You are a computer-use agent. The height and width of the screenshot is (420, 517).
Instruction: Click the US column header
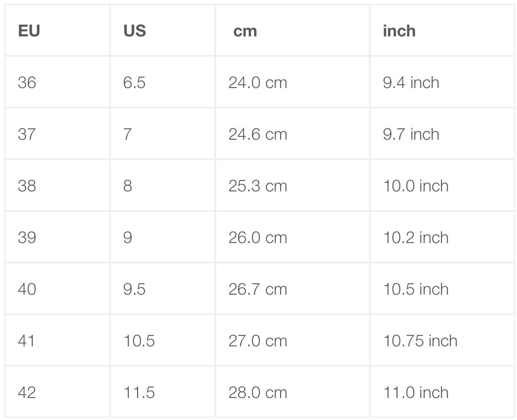click(135, 31)
